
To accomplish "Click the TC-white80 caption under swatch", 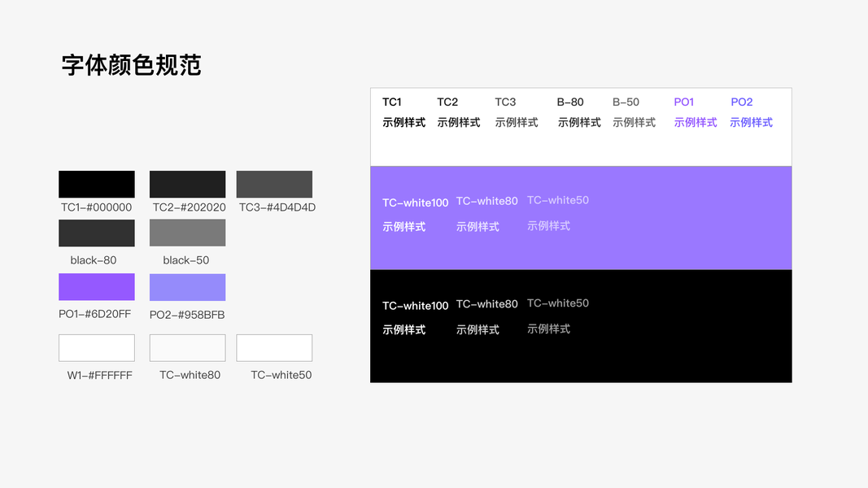I will click(x=190, y=375).
